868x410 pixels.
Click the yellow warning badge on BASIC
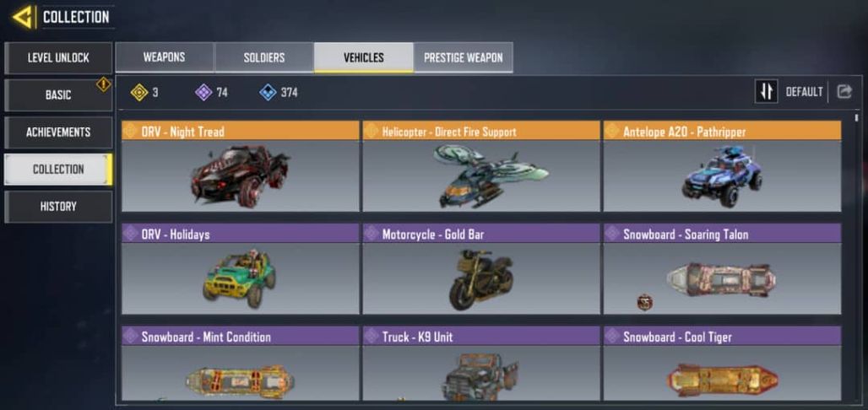coord(104,84)
